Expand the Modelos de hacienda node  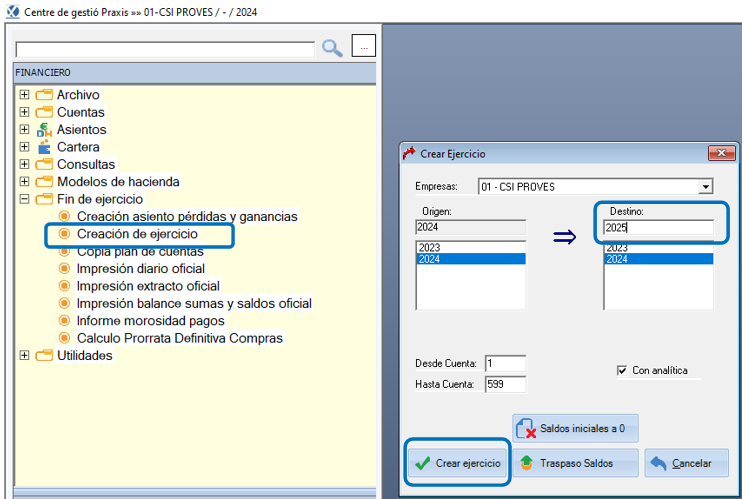(24, 181)
